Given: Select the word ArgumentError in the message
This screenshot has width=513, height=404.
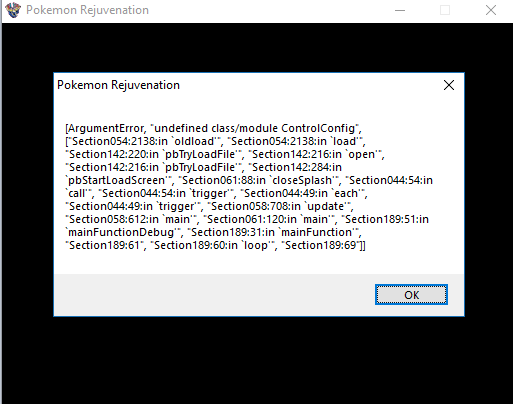Looking at the screenshot, I should [106, 128].
